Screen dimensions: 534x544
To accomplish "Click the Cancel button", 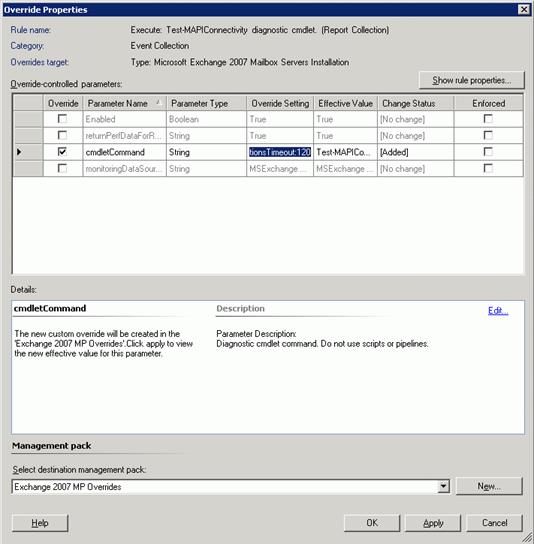I will click(494, 523).
